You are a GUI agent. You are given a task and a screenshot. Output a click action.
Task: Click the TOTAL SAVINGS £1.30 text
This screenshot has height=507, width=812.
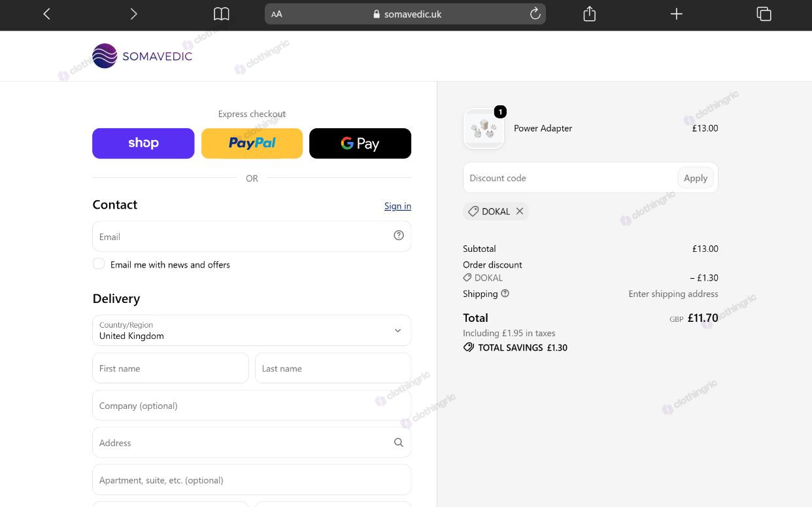tap(522, 348)
